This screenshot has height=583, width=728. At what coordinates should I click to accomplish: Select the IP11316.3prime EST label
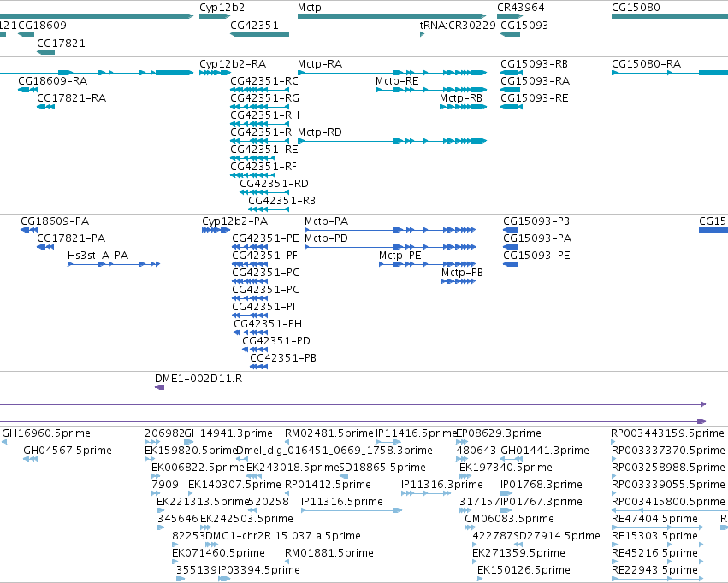click(442, 485)
